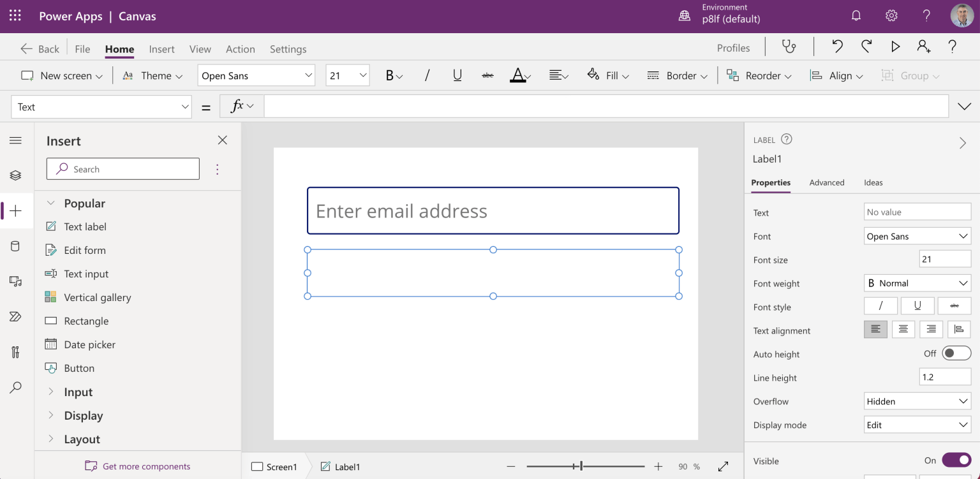The width and height of the screenshot is (980, 479).
Task: Open the Media icon in left sidebar
Action: coord(16,281)
